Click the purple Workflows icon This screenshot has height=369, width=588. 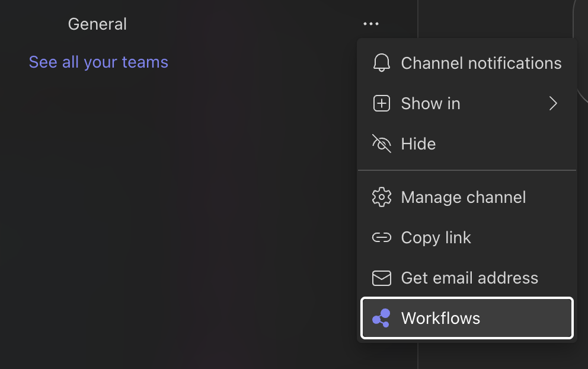381,318
